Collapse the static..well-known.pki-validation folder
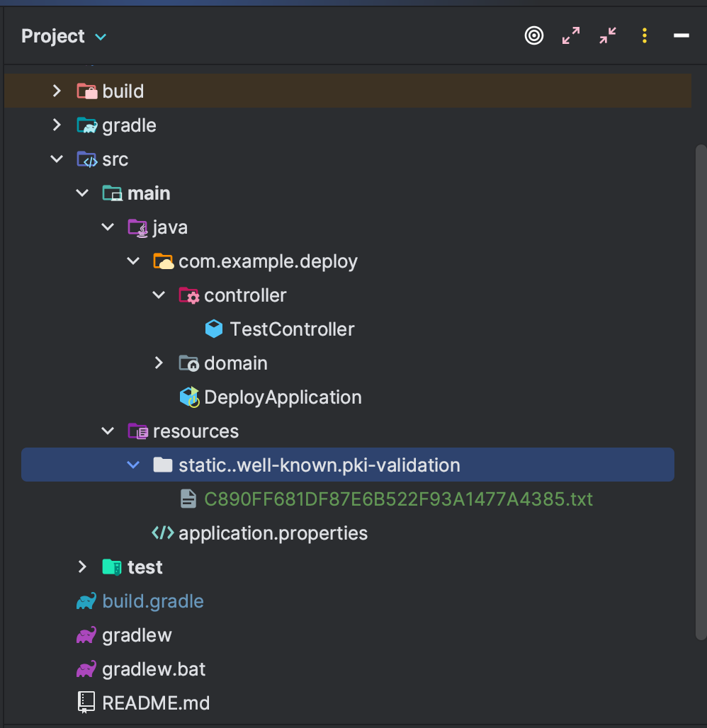Image resolution: width=707 pixels, height=728 pixels. pos(133,465)
